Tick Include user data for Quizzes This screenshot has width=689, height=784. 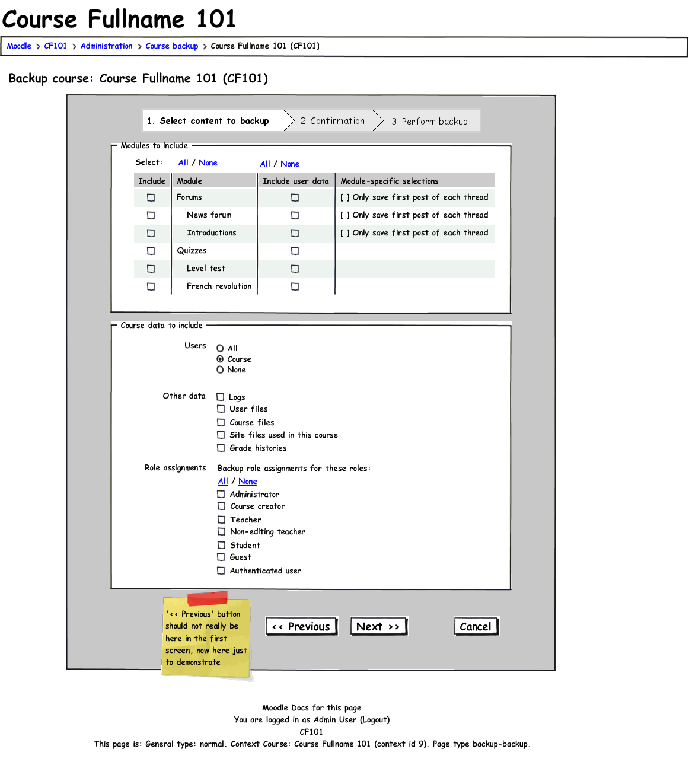click(295, 251)
